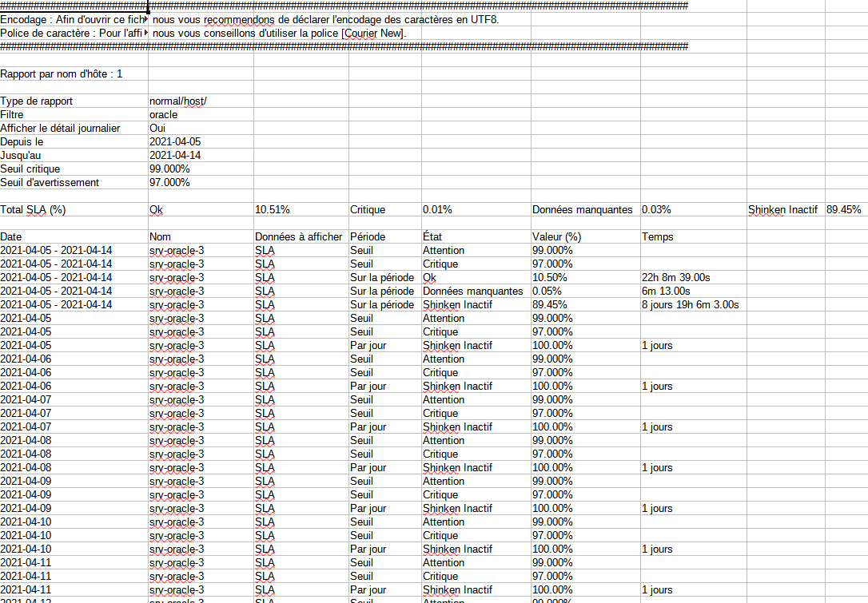
Task: Click the 10.51% Ok total value
Action: tap(272, 210)
